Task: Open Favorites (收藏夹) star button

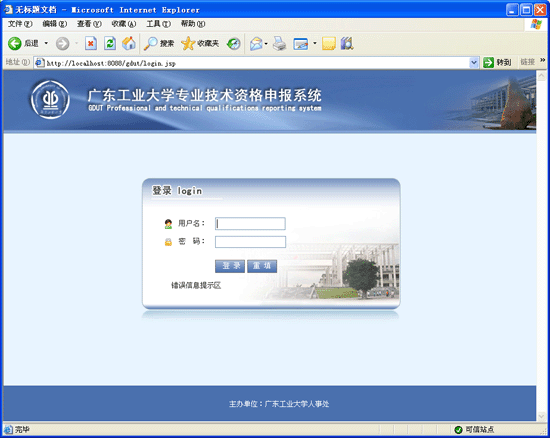Action: click(x=200, y=43)
